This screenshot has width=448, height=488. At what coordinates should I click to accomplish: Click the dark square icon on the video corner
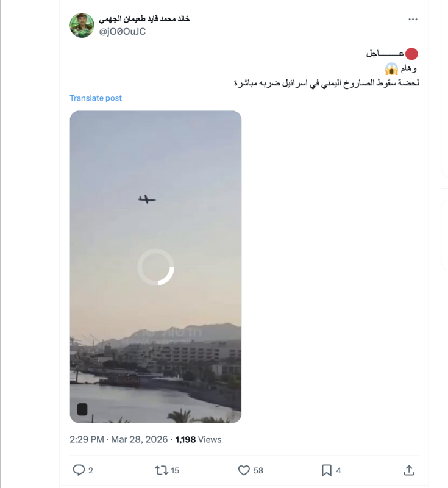click(82, 409)
